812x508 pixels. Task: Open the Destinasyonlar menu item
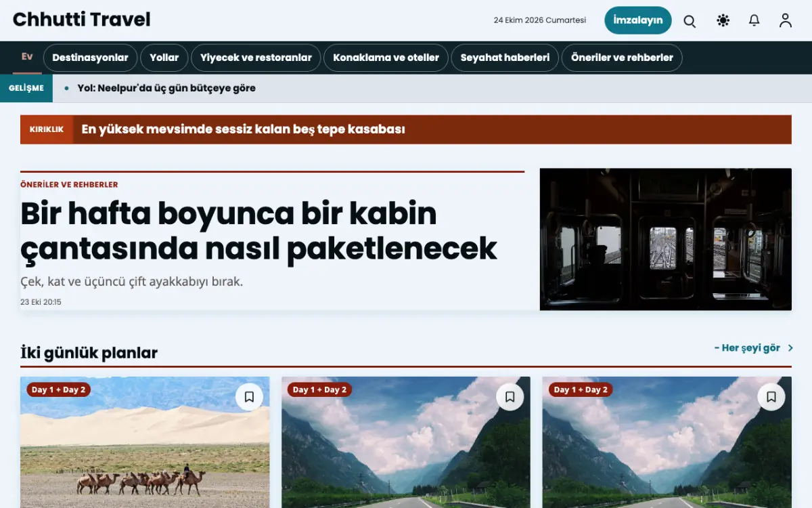[90, 58]
